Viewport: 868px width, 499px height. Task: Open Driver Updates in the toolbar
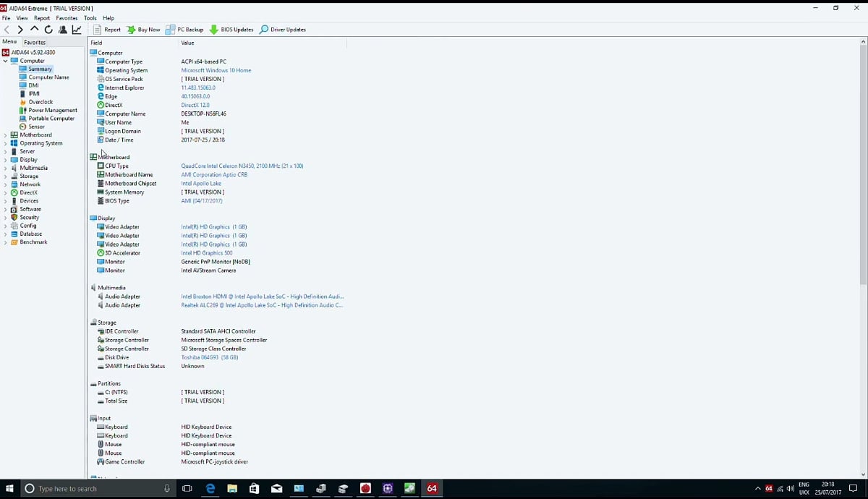tap(283, 30)
